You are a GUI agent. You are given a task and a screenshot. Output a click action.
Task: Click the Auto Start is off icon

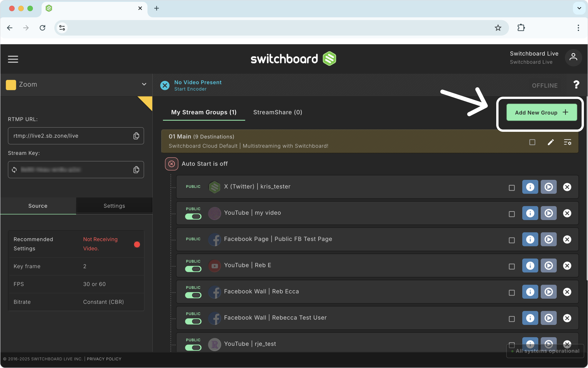(171, 164)
